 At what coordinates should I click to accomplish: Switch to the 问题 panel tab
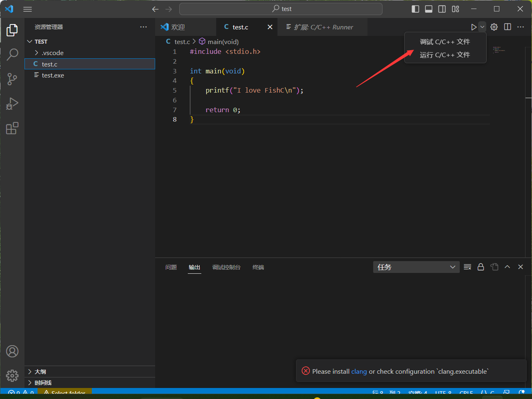coord(171,267)
